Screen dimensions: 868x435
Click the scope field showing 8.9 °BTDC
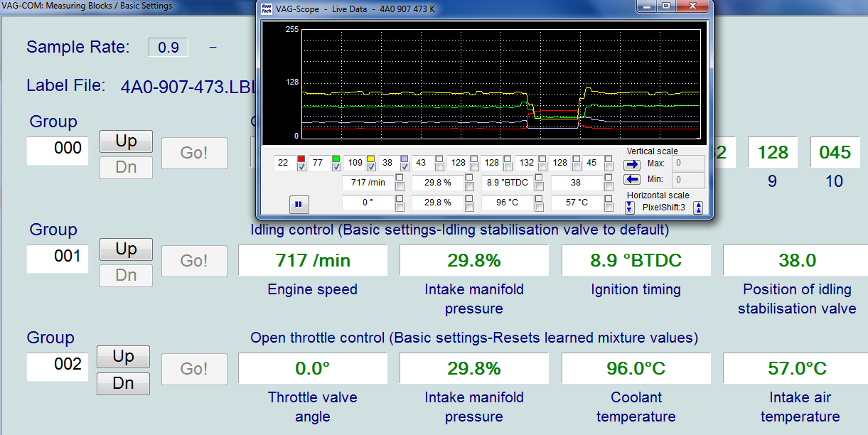[507, 183]
